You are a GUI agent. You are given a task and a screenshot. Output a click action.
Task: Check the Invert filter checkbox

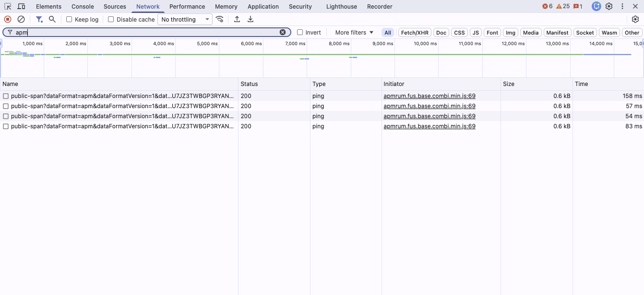(300, 32)
